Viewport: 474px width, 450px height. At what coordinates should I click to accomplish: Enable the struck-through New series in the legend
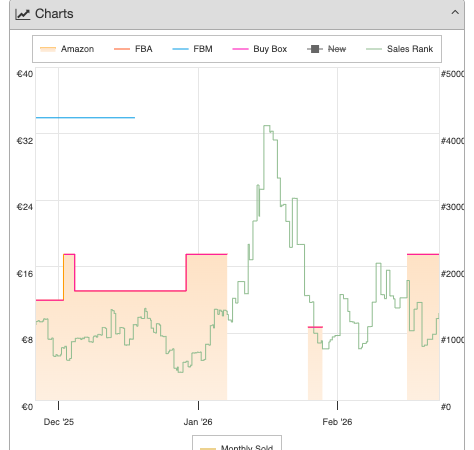click(x=326, y=49)
